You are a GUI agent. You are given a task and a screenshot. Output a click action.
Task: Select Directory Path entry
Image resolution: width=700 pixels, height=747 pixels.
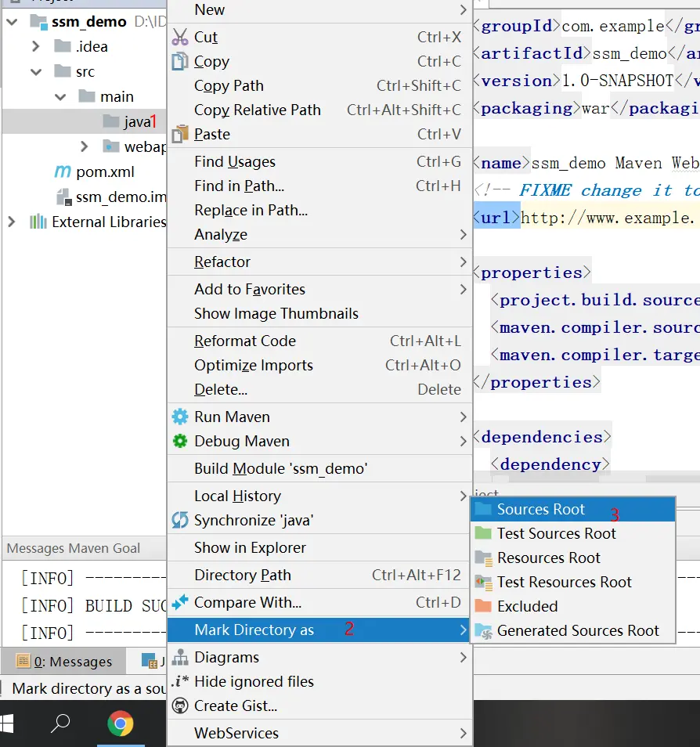click(319, 575)
